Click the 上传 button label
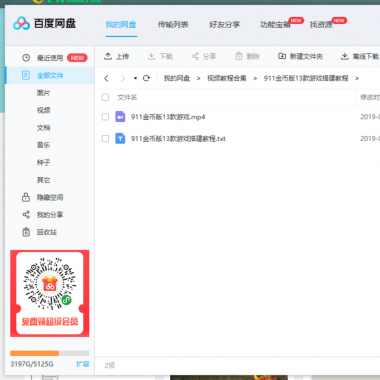Image resolution: width=380 pixels, height=380 pixels. point(122,56)
